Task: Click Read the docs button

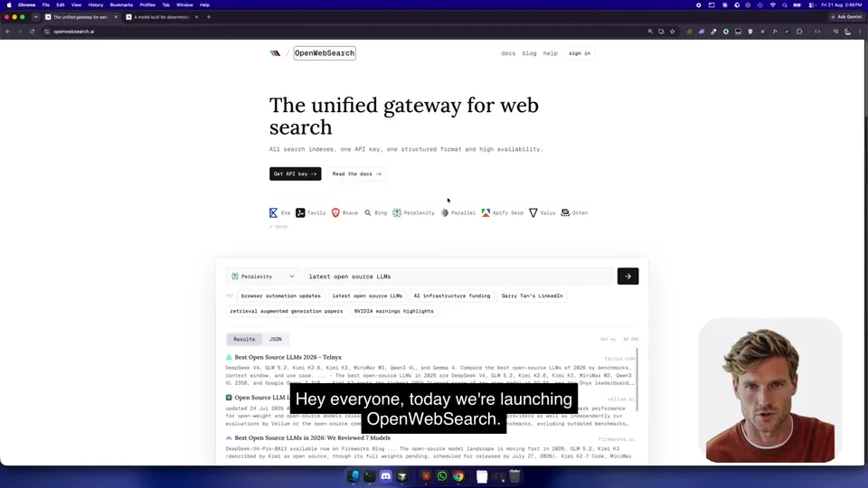Action: pyautogui.click(x=356, y=174)
